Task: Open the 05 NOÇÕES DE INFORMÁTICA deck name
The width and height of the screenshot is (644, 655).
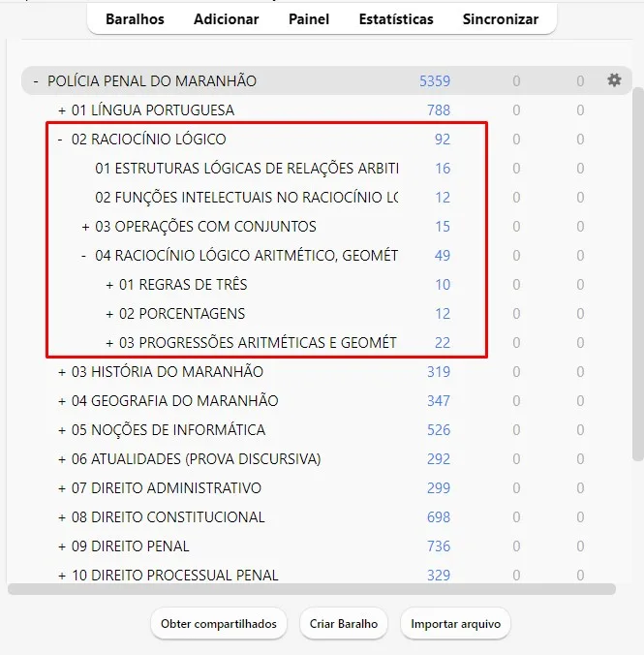Action: click(x=169, y=430)
